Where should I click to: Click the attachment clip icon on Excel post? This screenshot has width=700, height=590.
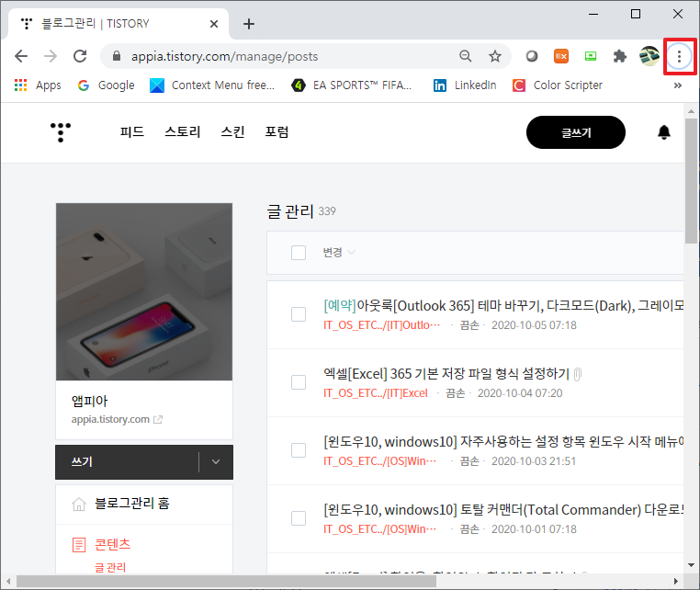[x=578, y=374]
